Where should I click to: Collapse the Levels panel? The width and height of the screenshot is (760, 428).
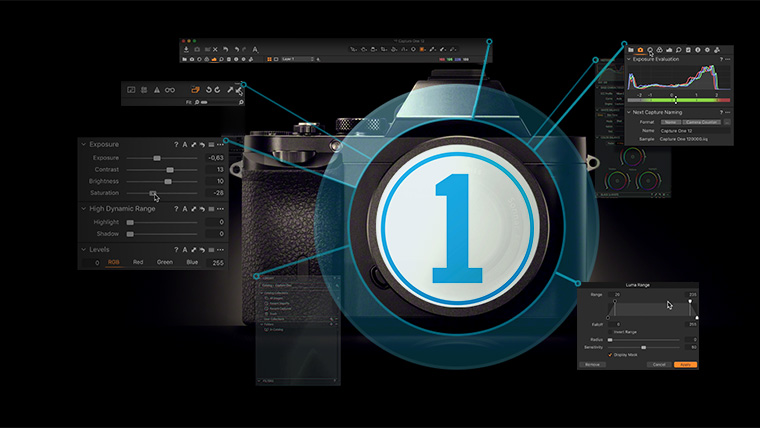tap(83, 250)
